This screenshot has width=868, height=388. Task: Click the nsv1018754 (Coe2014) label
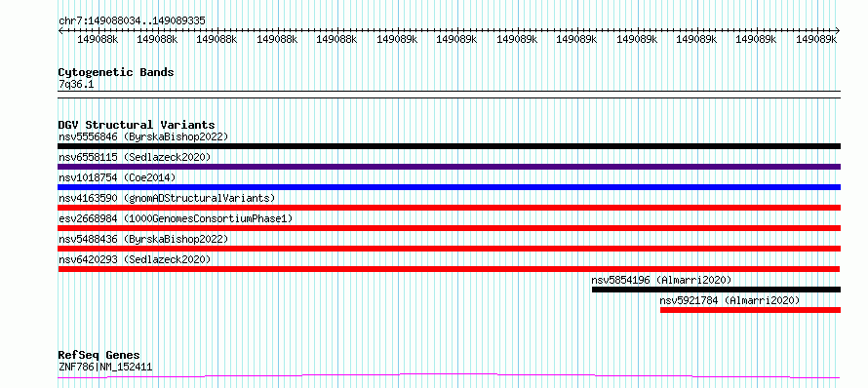117,177
